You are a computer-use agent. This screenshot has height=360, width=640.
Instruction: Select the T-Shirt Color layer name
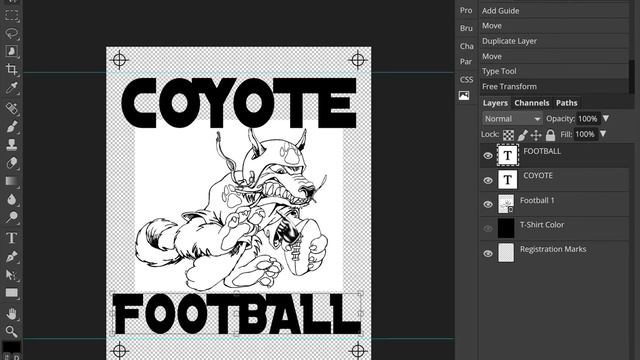pyautogui.click(x=542, y=225)
